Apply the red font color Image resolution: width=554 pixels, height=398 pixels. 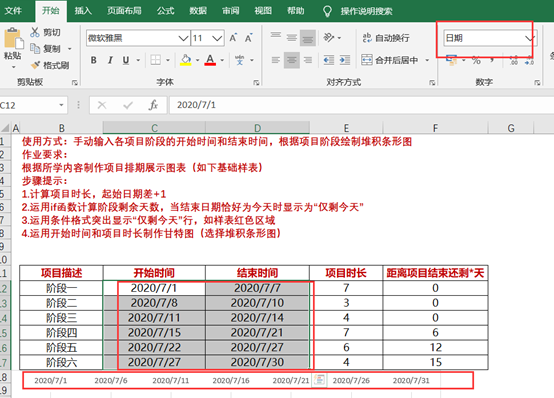pyautogui.click(x=210, y=60)
